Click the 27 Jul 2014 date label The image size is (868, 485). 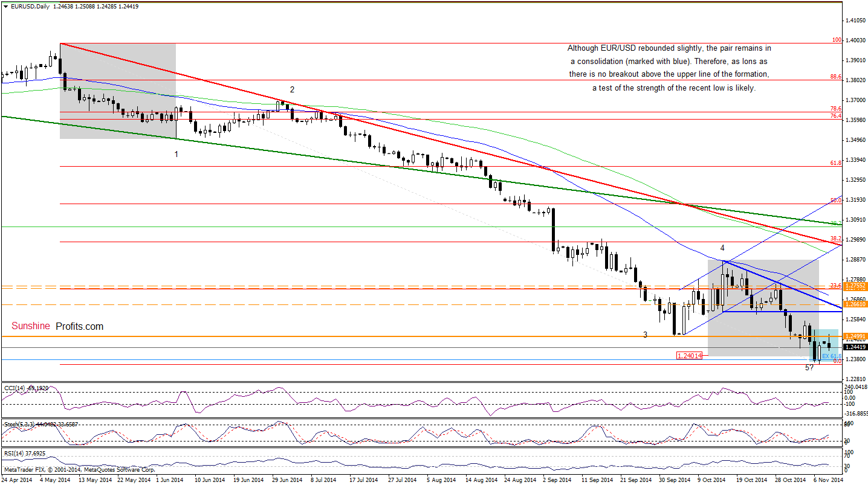pos(402,480)
